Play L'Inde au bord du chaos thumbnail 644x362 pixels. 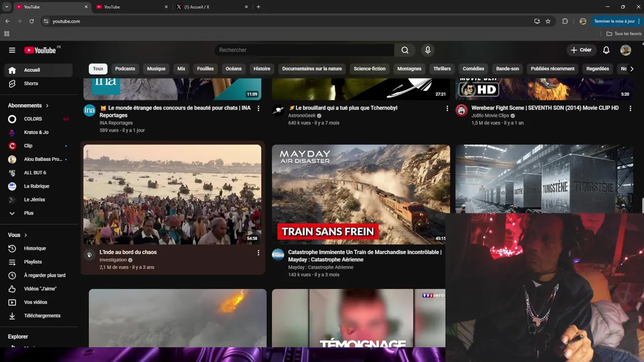(x=173, y=195)
